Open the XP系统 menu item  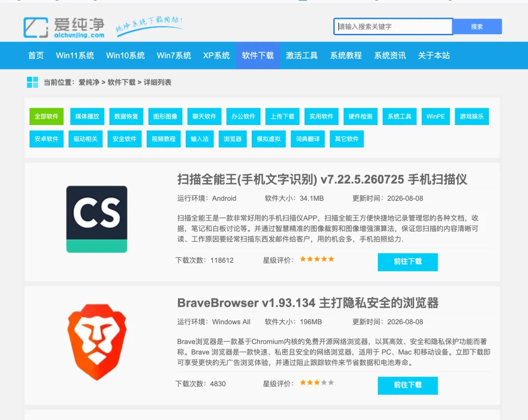pyautogui.click(x=216, y=56)
